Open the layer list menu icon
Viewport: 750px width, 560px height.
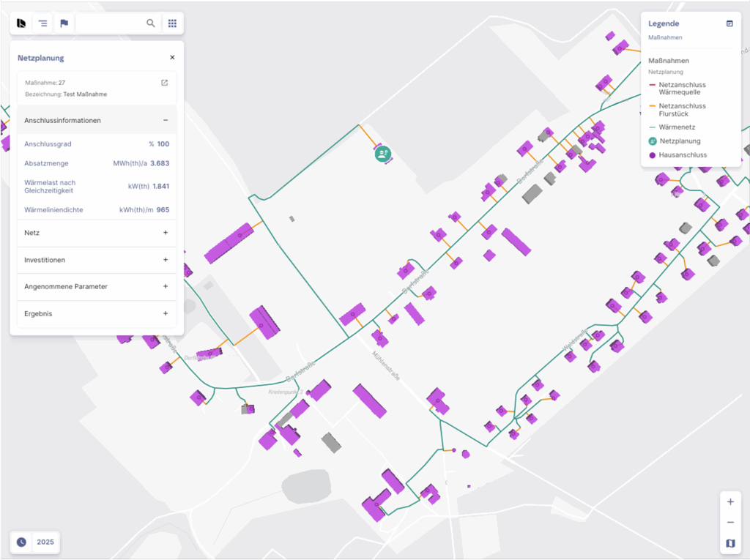click(43, 23)
